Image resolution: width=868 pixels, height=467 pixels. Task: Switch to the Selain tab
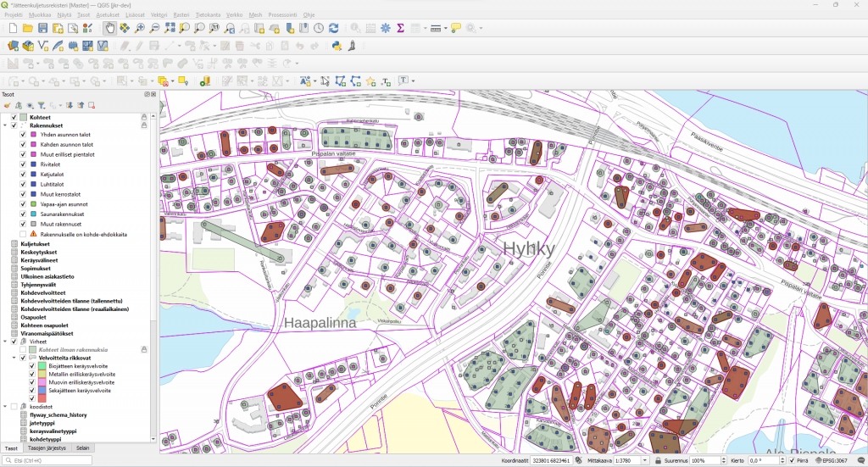82,448
